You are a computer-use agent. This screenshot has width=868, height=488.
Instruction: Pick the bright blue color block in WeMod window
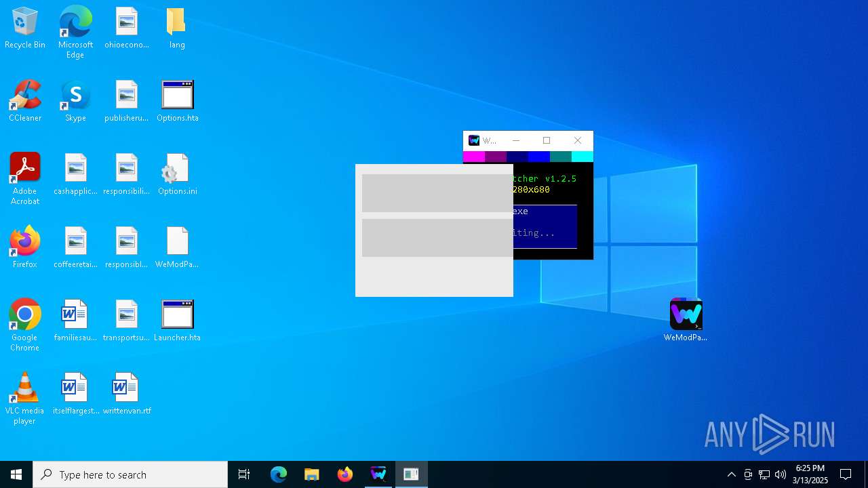pyautogui.click(x=539, y=157)
